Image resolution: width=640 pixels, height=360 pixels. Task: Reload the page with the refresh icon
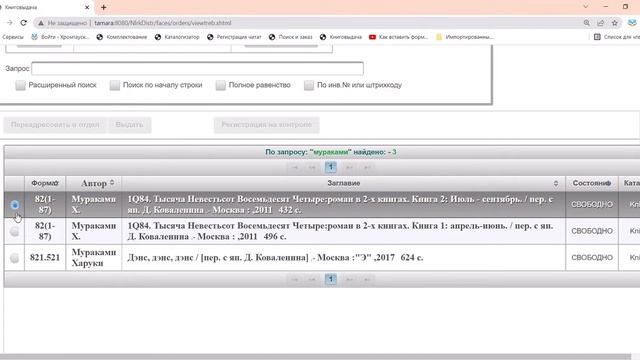click(x=24, y=23)
